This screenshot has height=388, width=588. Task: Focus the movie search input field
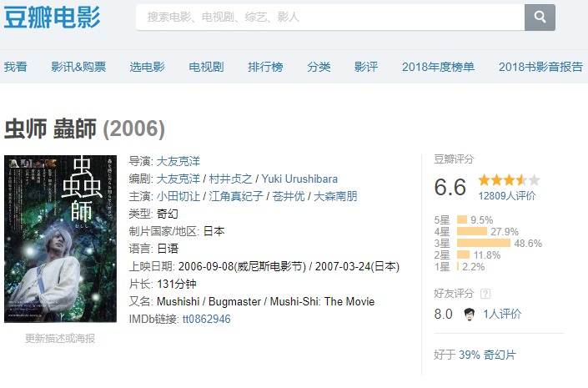pyautogui.click(x=330, y=18)
